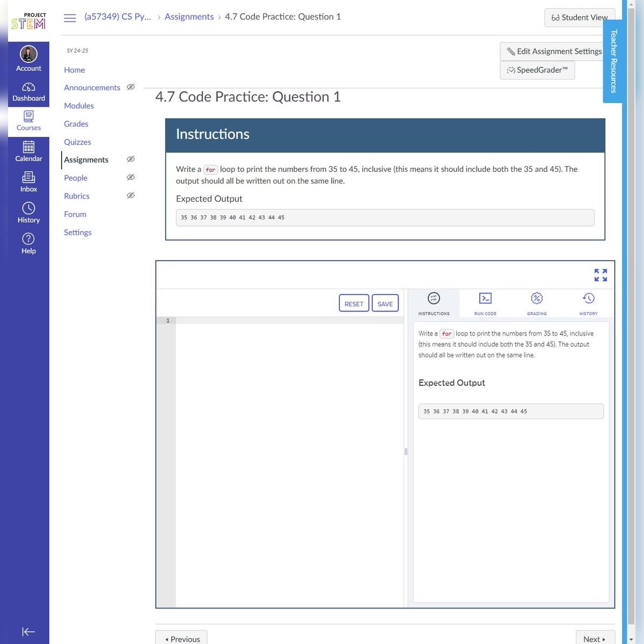Click the Help question mark icon
Viewport: 644px width, 644px height.
28,238
